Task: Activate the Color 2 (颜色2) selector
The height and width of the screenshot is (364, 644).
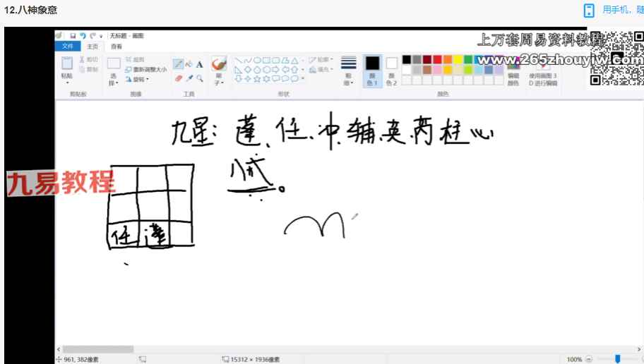Action: 391,71
